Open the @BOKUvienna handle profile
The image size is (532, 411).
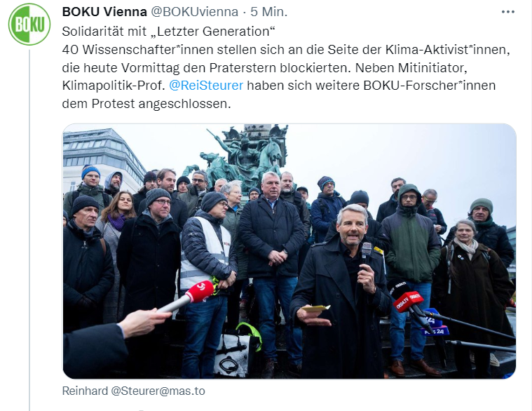point(194,12)
